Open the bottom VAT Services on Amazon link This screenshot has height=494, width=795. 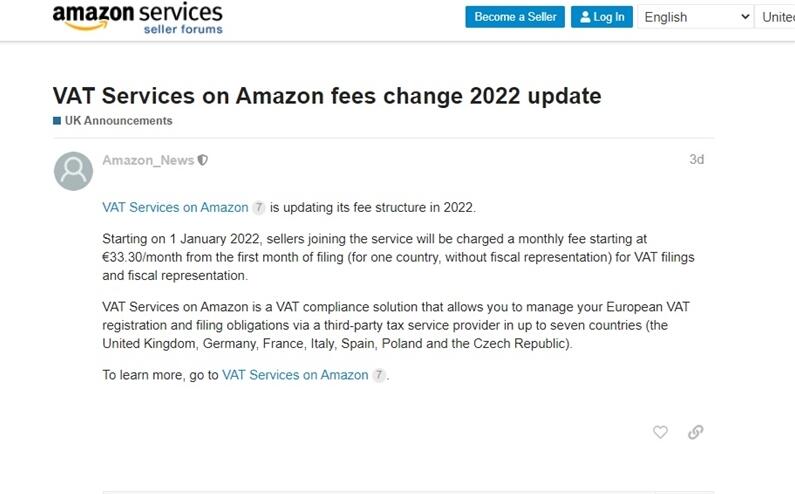[x=295, y=375]
